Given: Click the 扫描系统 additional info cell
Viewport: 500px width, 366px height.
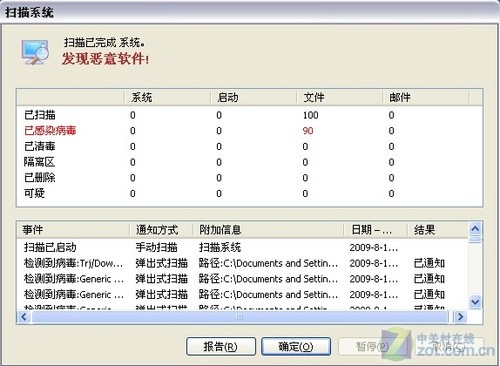Looking at the screenshot, I should click(220, 248).
